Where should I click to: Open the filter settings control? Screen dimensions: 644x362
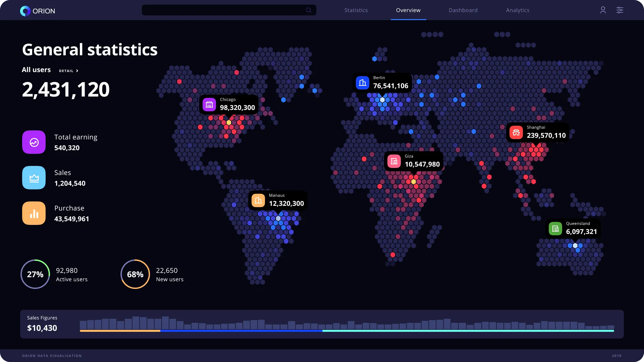620,10
